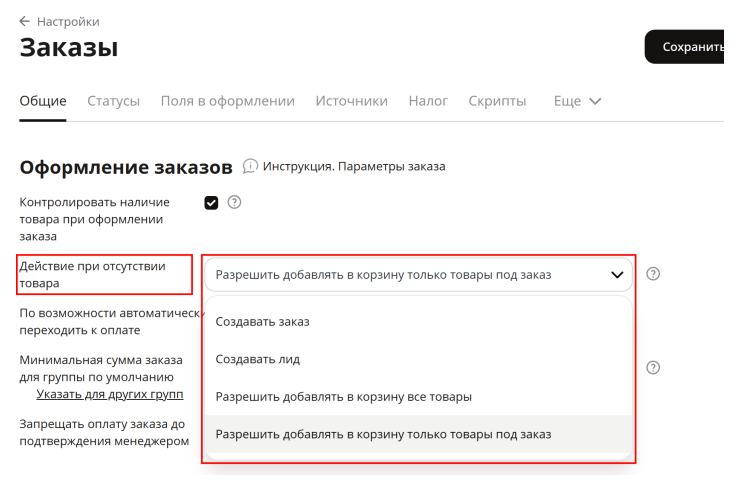Select Создавать лид option
The image size is (740, 480).
pyautogui.click(x=419, y=359)
